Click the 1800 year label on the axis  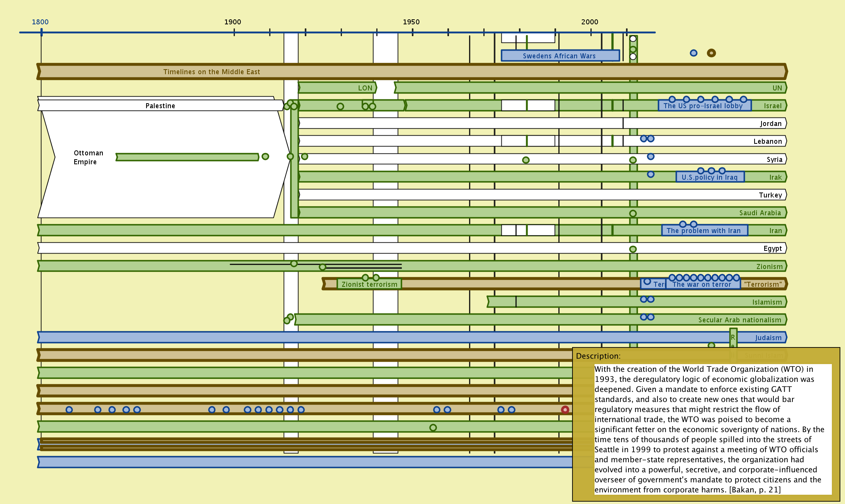tap(40, 22)
